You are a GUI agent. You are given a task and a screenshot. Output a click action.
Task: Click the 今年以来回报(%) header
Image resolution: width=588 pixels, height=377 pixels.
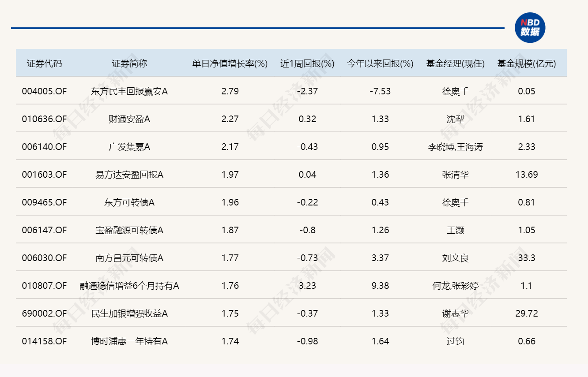380,63
